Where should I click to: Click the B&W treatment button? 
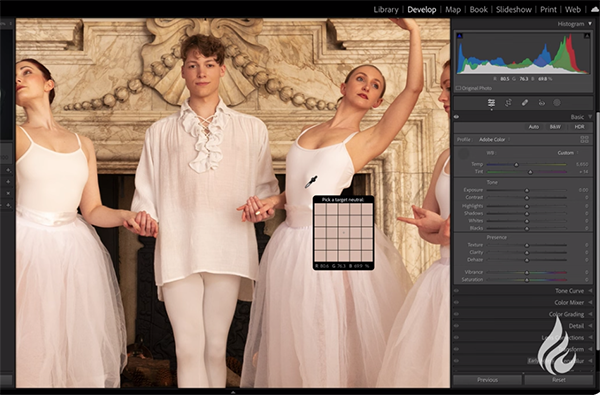click(555, 127)
